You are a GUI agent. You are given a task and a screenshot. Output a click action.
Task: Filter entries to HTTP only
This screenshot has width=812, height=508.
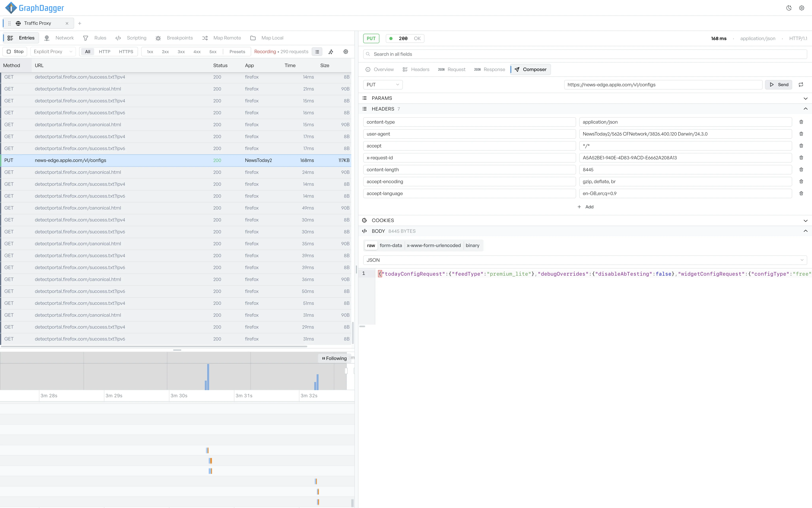[105, 52]
